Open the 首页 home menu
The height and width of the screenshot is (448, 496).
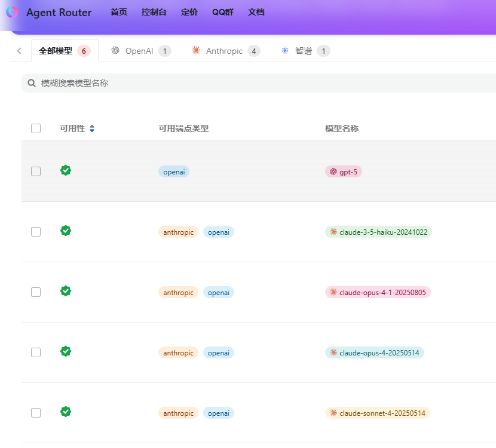coord(119,13)
